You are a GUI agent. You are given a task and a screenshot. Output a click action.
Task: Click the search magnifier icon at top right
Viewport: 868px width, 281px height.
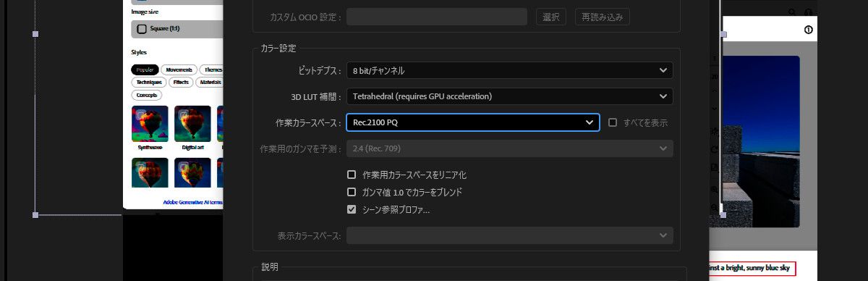(793, 12)
